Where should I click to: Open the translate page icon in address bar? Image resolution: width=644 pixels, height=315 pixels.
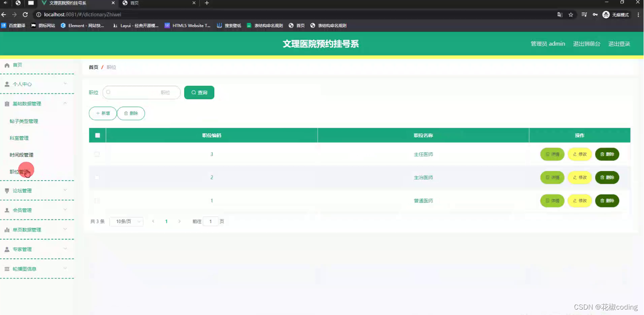pyautogui.click(x=560, y=15)
